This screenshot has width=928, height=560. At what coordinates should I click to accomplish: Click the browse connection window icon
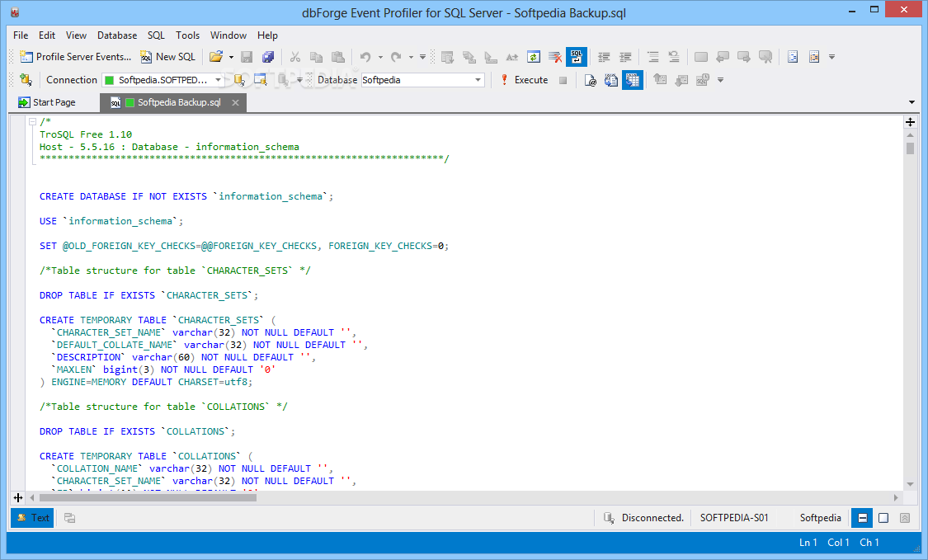point(260,80)
